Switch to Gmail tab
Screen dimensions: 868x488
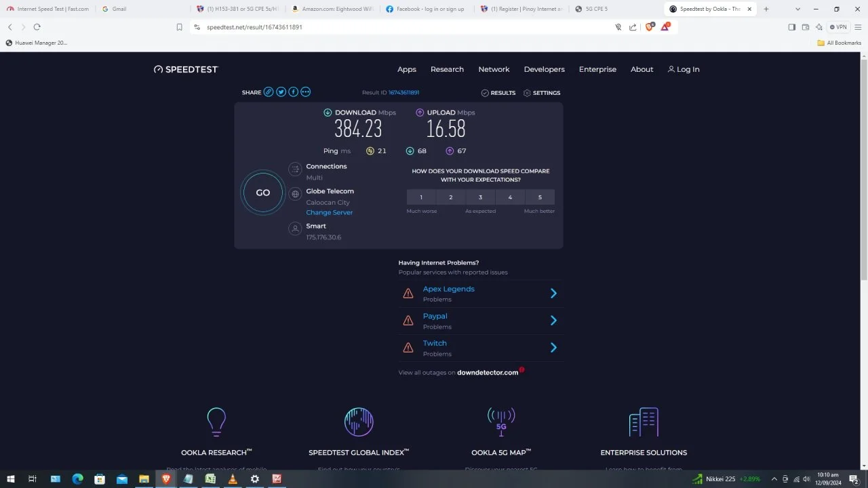(142, 9)
